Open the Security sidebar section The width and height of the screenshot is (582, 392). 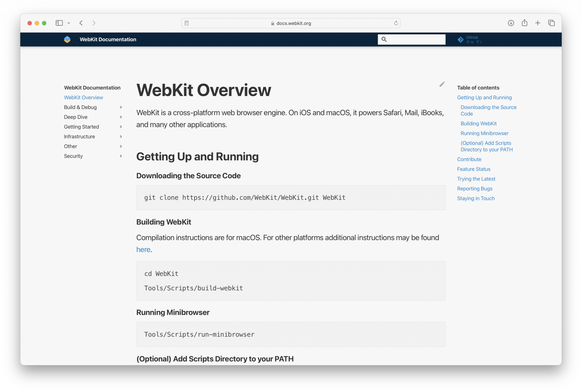tap(73, 156)
